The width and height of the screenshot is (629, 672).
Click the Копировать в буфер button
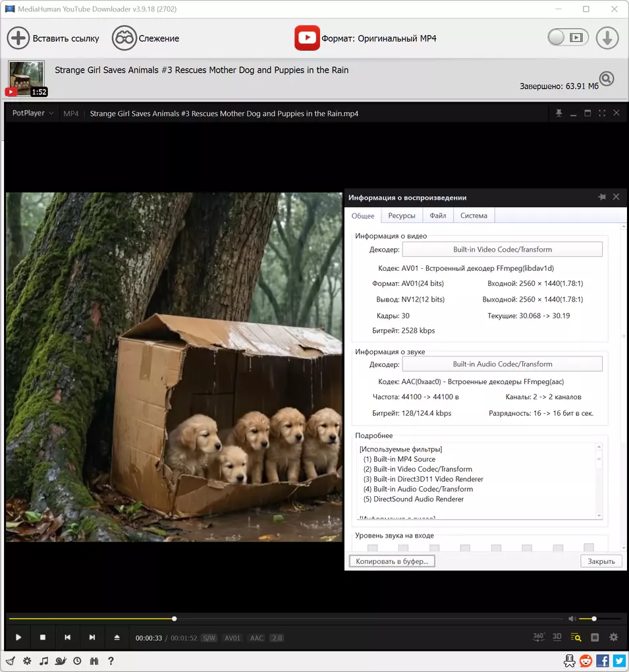click(392, 561)
